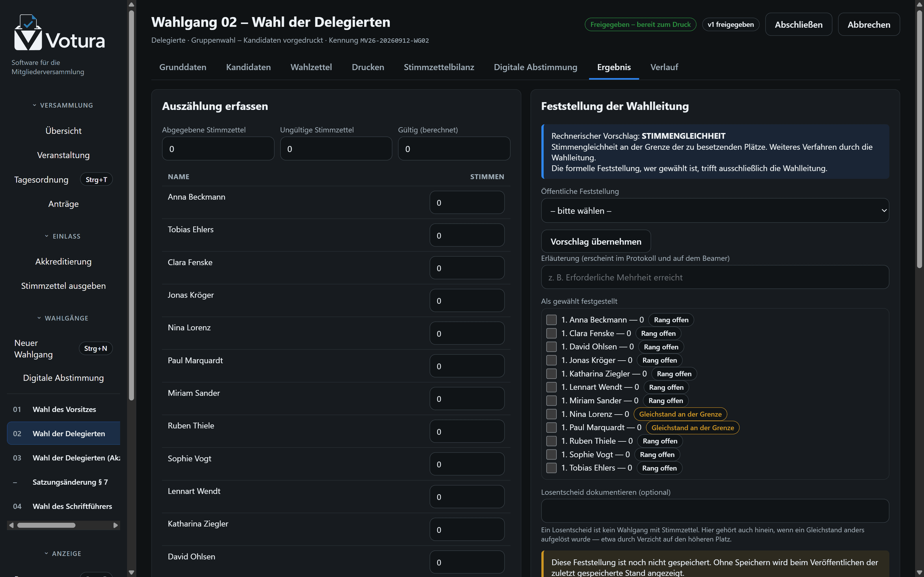The image size is (924, 577).
Task: Click the main page scroll-up arrow
Action: tap(919, 4)
